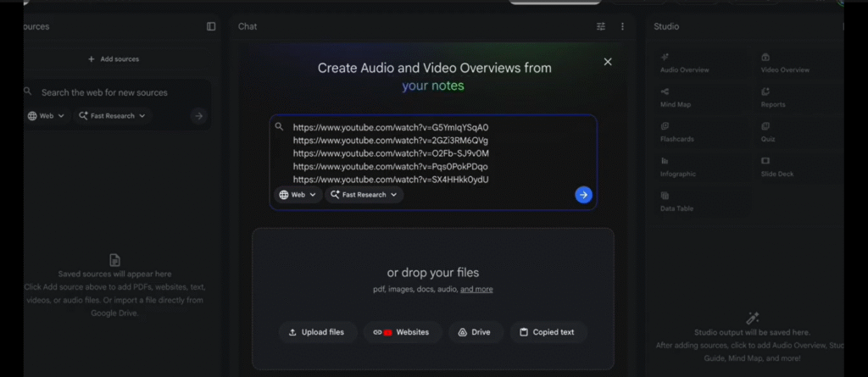This screenshot has width=868, height=377.
Task: Close the add sources dialog
Action: [607, 62]
